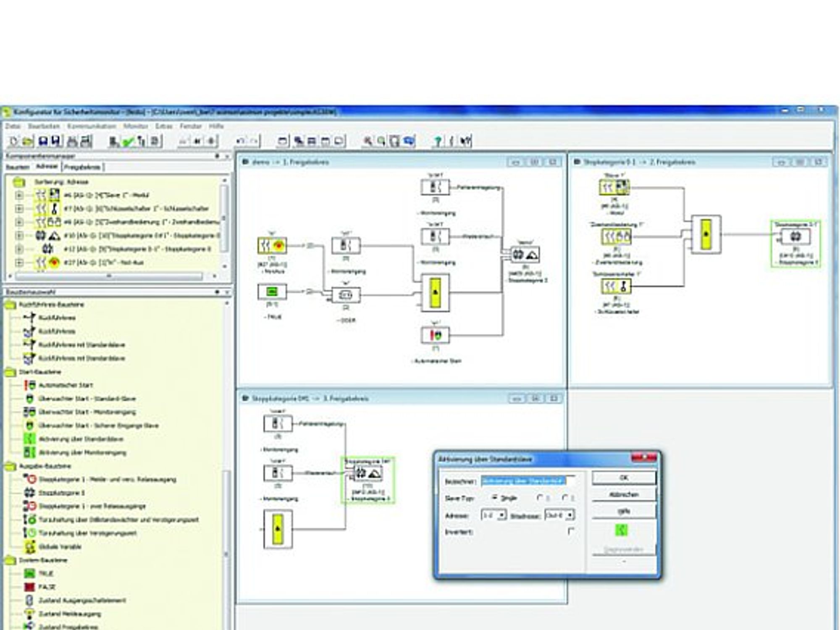
Task: Expand the #7 Schlüsselschalter tree node
Action: 19,209
